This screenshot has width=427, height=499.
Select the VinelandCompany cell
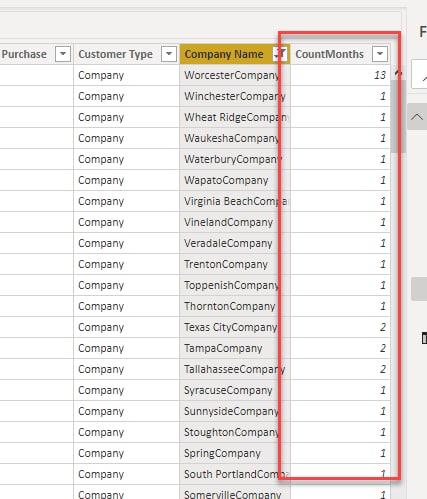[235, 222]
